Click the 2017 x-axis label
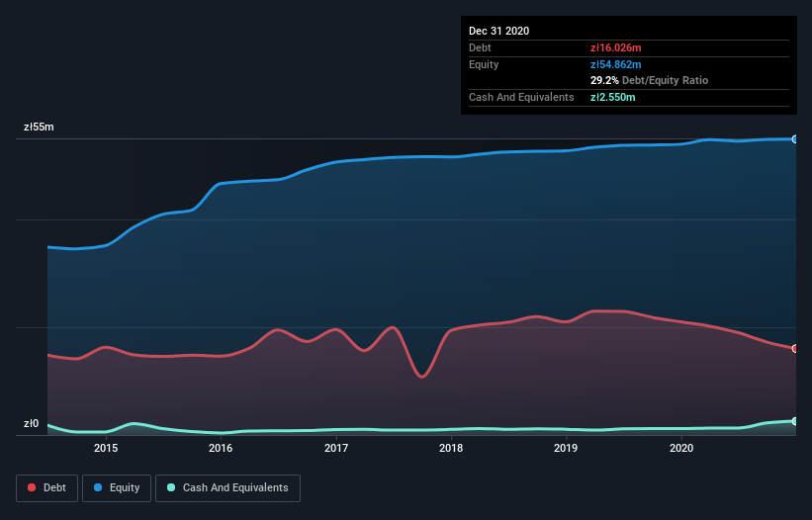The image size is (812, 520). [x=336, y=448]
